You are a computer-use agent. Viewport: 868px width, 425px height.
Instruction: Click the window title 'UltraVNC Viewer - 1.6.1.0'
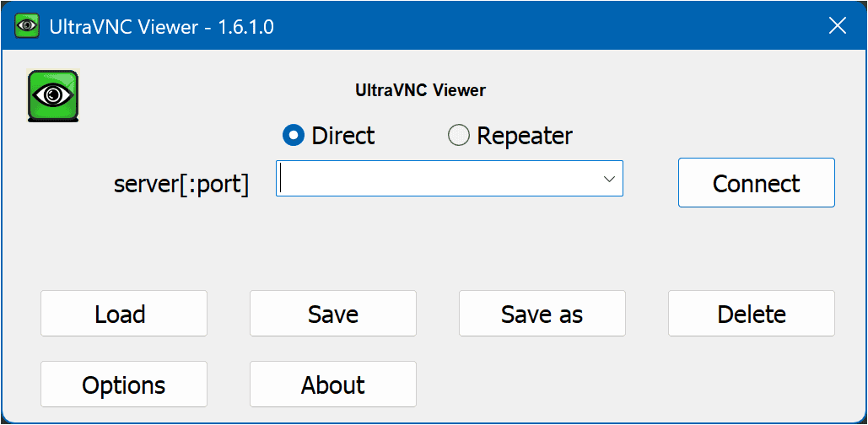point(162,27)
